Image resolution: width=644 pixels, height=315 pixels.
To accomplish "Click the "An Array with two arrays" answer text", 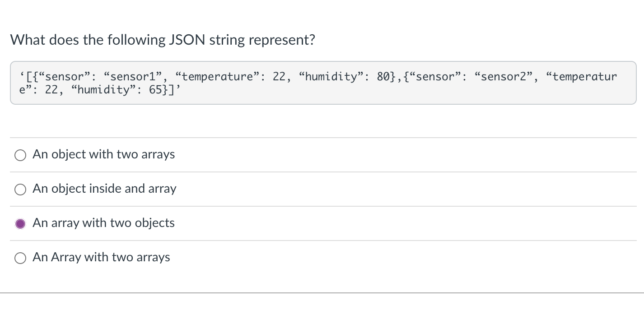I will point(101,257).
